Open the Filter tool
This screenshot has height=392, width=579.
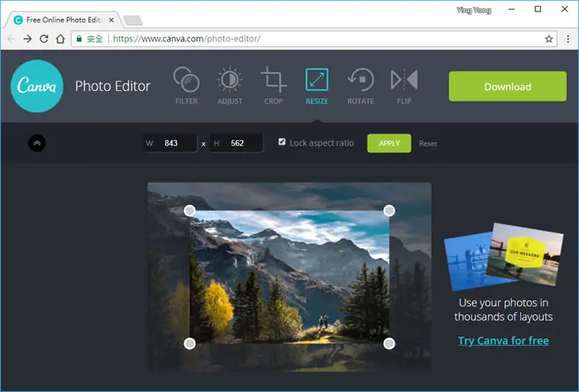(x=186, y=85)
